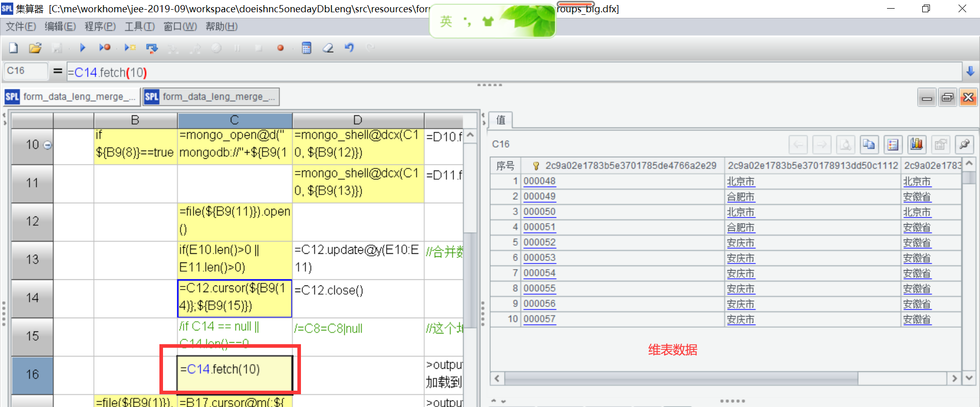Click the New file icon in toolbar
Viewport: 980px width, 407px height.
pyautogui.click(x=14, y=48)
